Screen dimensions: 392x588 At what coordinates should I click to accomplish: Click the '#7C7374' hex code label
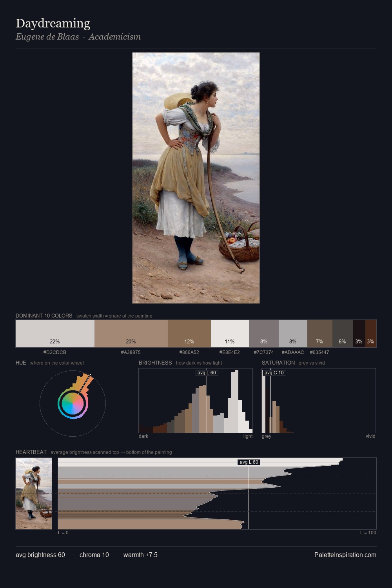coord(264,352)
